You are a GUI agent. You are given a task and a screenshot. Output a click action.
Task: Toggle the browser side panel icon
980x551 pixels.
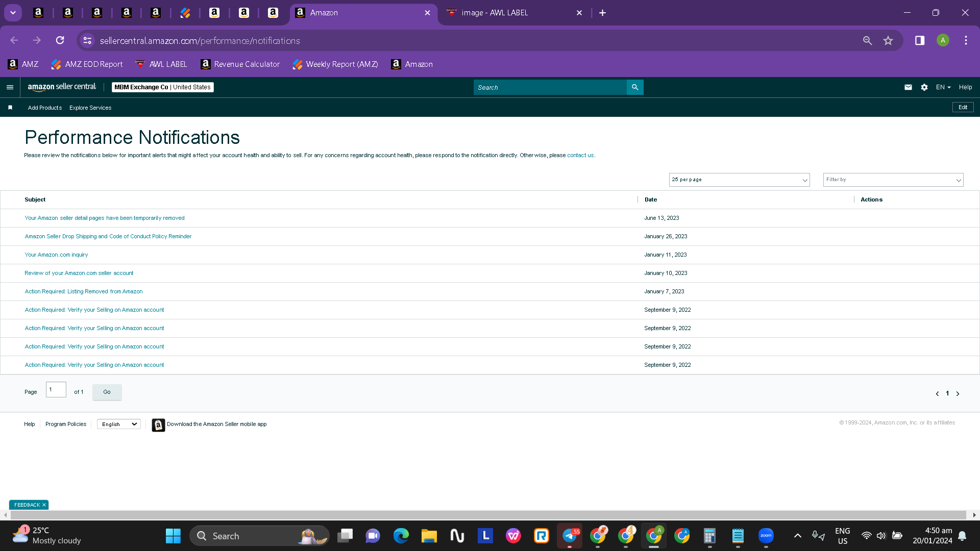920,40
